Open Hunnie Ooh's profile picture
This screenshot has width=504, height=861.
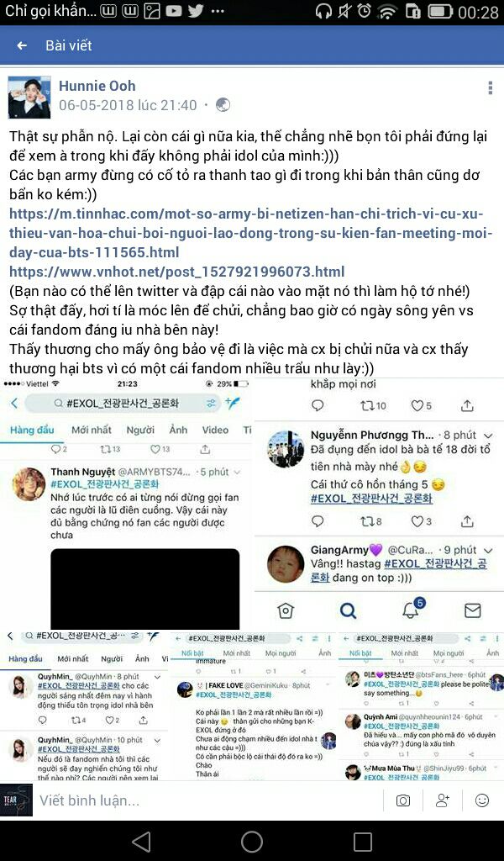pyautogui.click(x=29, y=98)
